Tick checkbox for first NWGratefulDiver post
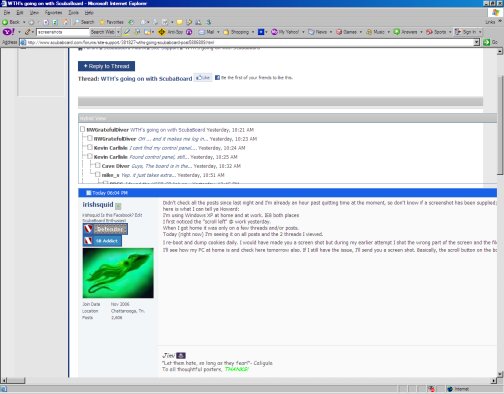 [82, 129]
